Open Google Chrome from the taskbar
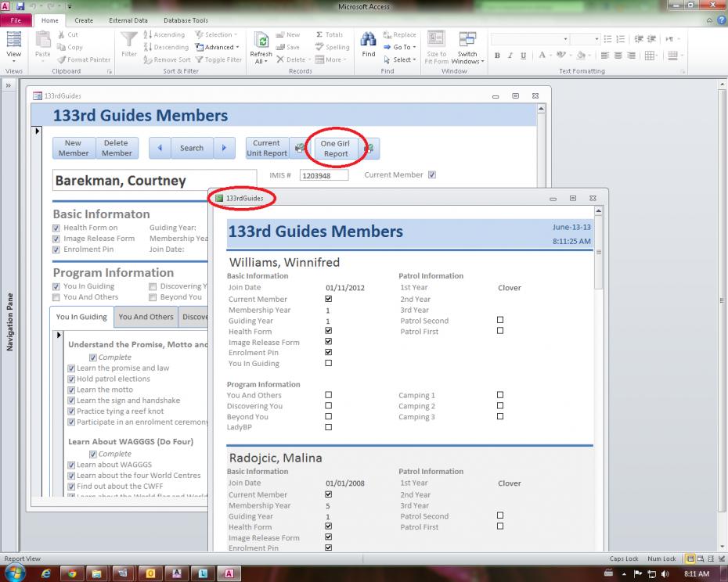Image resolution: width=728 pixels, height=582 pixels. click(71, 573)
